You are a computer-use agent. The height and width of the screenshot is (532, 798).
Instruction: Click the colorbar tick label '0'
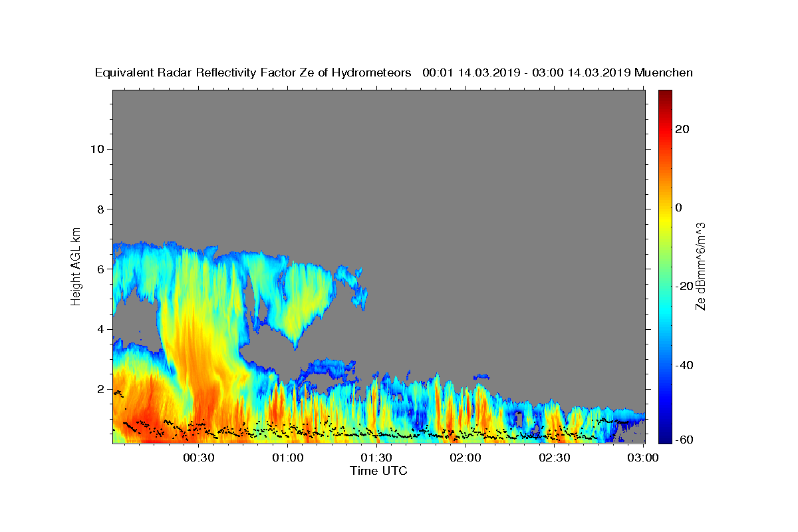pos(678,207)
